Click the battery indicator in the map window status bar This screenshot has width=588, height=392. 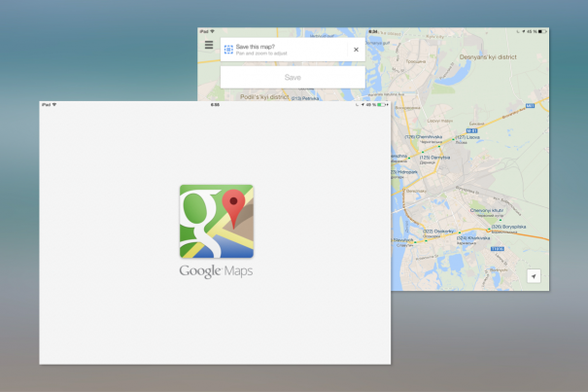[x=542, y=31]
